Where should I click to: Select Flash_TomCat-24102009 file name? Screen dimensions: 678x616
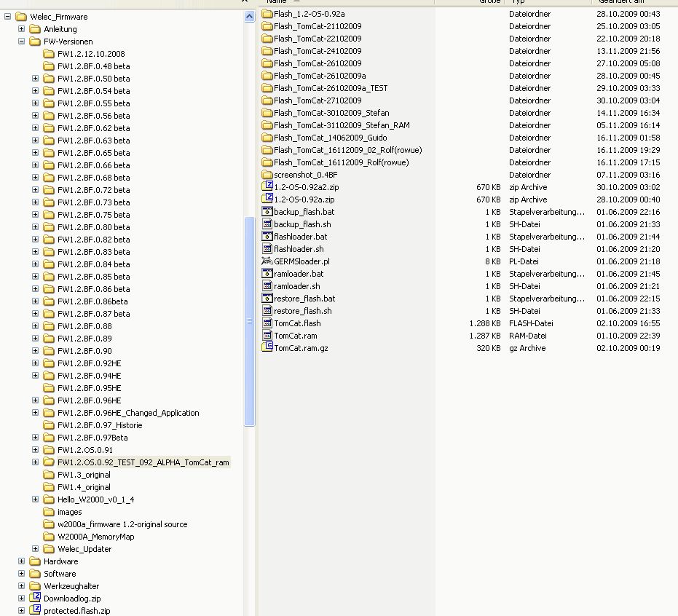318,51
